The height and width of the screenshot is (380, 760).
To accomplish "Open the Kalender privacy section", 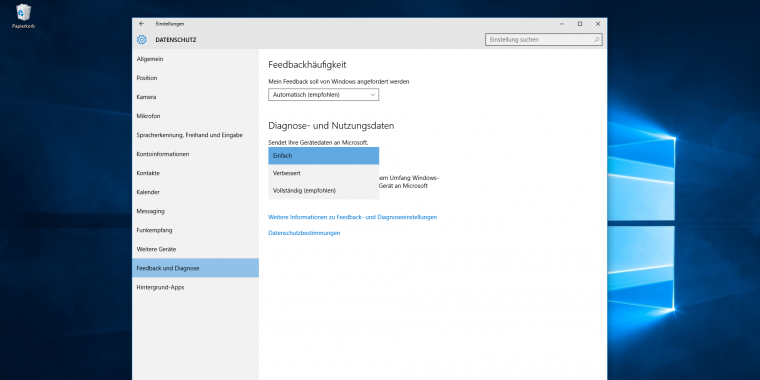I will [195, 192].
